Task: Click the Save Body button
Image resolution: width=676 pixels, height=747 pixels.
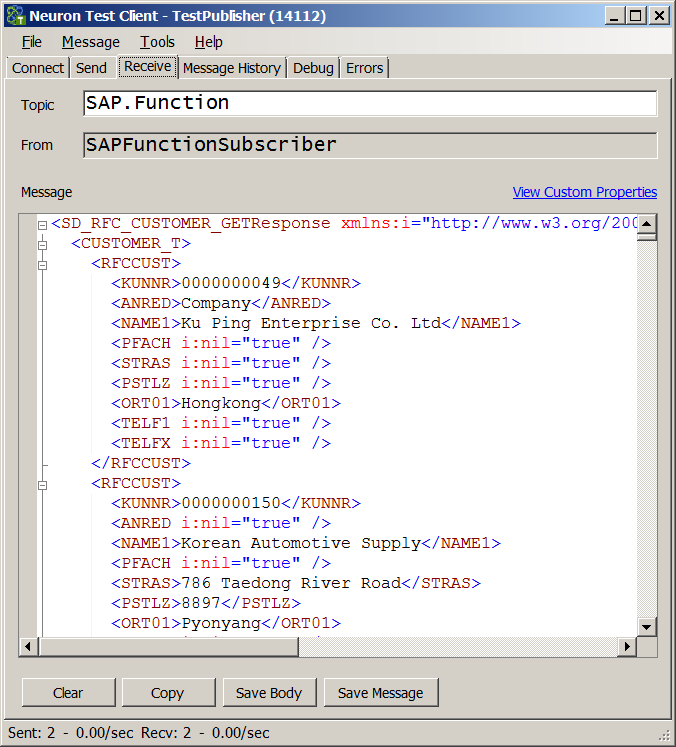Action: pyautogui.click(x=269, y=693)
